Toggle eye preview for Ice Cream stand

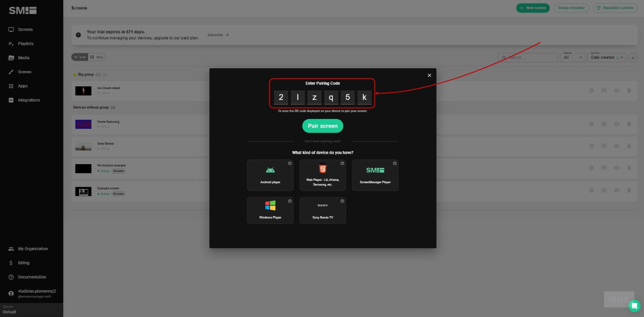pos(616,90)
